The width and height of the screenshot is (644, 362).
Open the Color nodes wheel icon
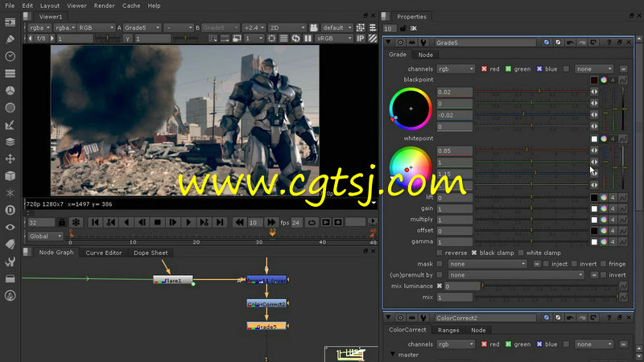10,90
